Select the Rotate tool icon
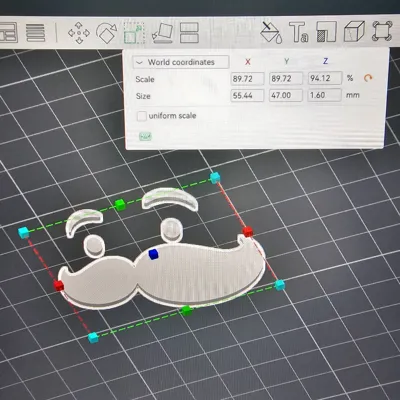400x400 pixels. click(x=107, y=33)
